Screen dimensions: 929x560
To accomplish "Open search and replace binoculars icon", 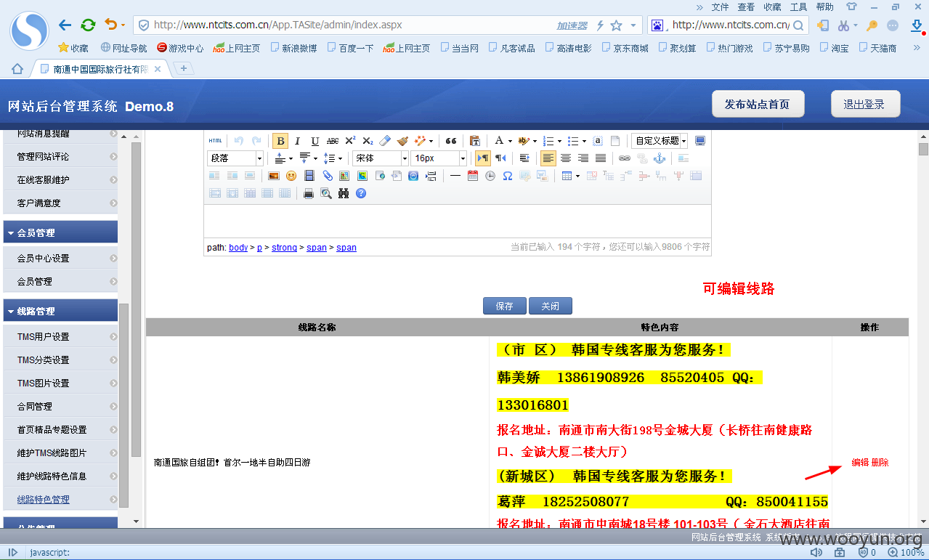I will [344, 193].
